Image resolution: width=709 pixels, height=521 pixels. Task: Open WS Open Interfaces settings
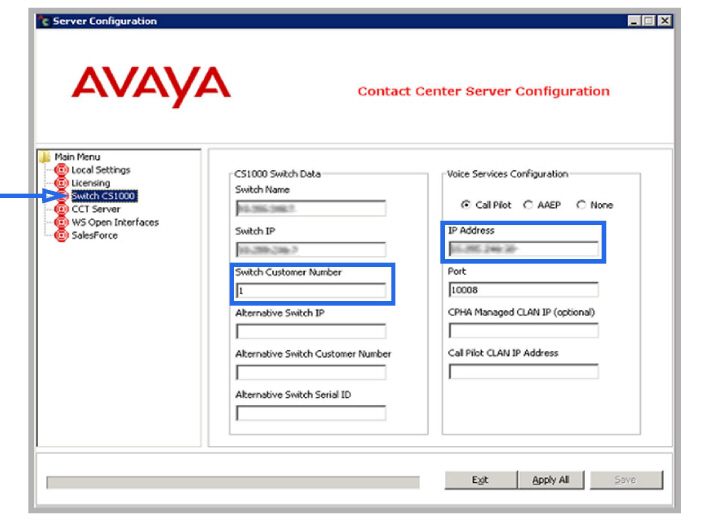coord(115,223)
